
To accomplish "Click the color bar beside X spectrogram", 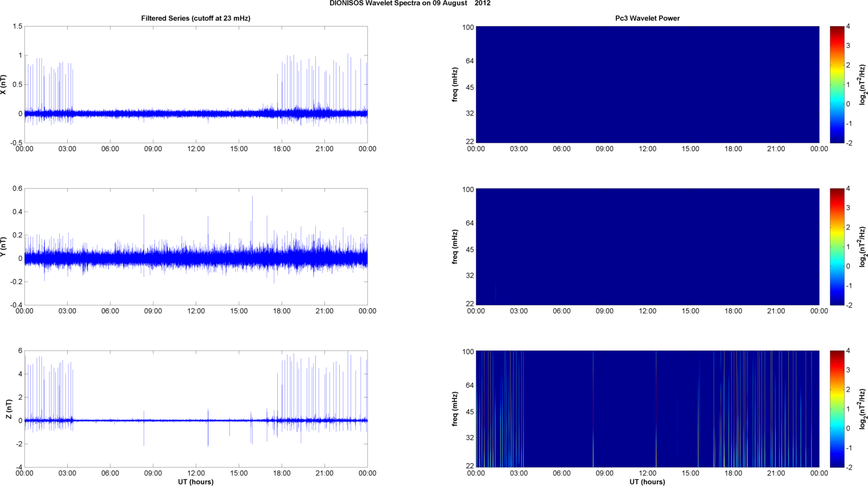I will coord(837,84).
